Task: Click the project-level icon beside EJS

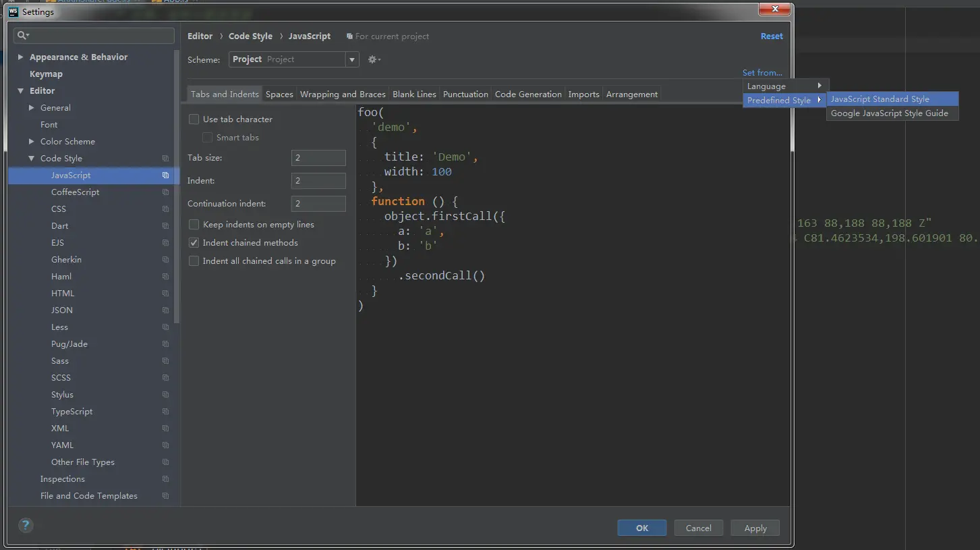Action: 165,243
